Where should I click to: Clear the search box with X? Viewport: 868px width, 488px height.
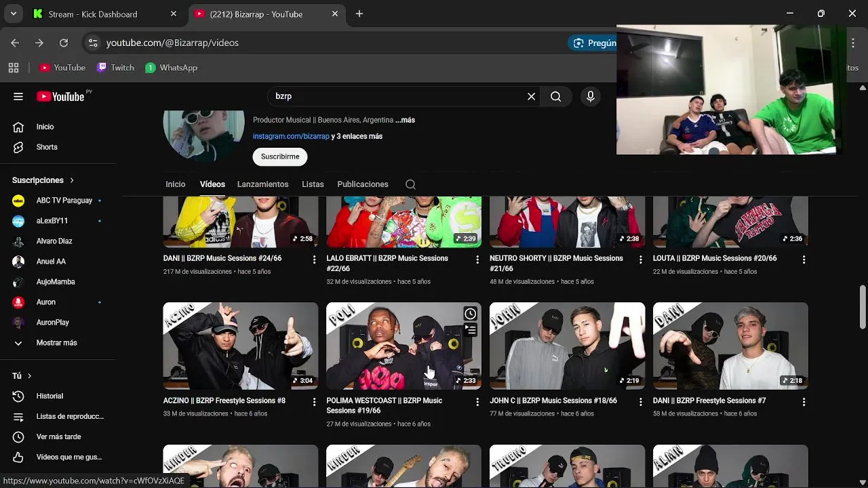[532, 96]
